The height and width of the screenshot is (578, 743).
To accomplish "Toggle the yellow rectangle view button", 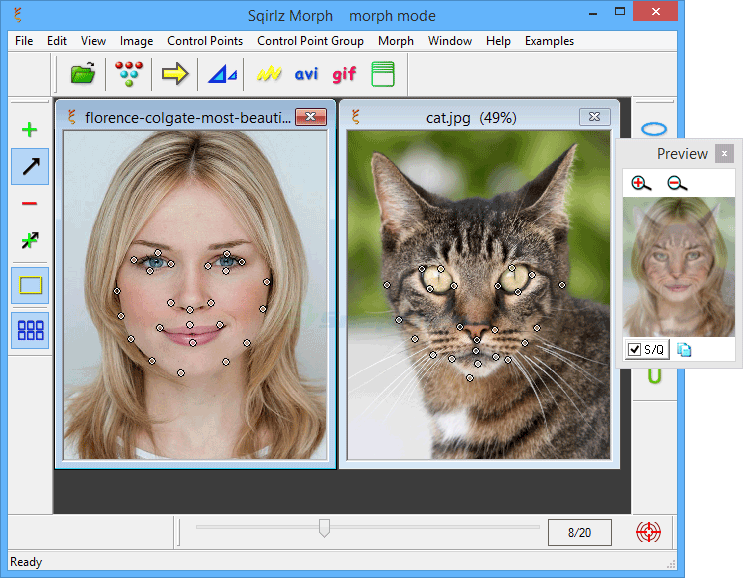I will [30, 285].
